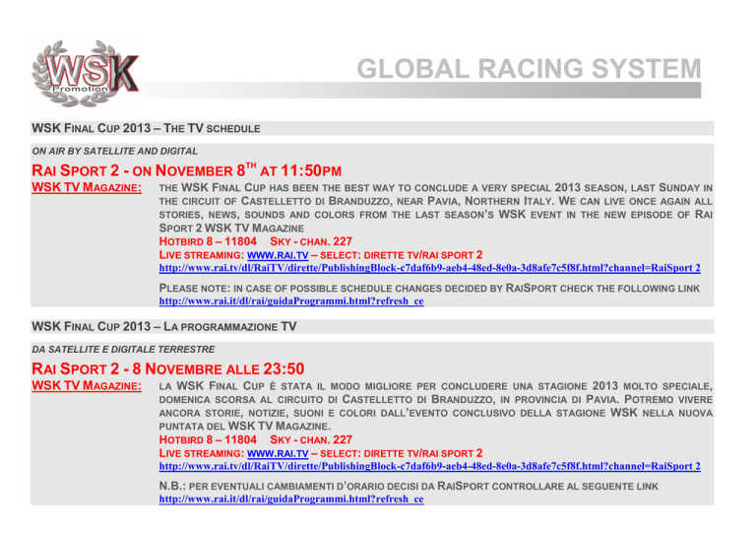Click 'WSK TV Magazine:' label in English section
The height and width of the screenshot is (535, 756).
coord(87,187)
